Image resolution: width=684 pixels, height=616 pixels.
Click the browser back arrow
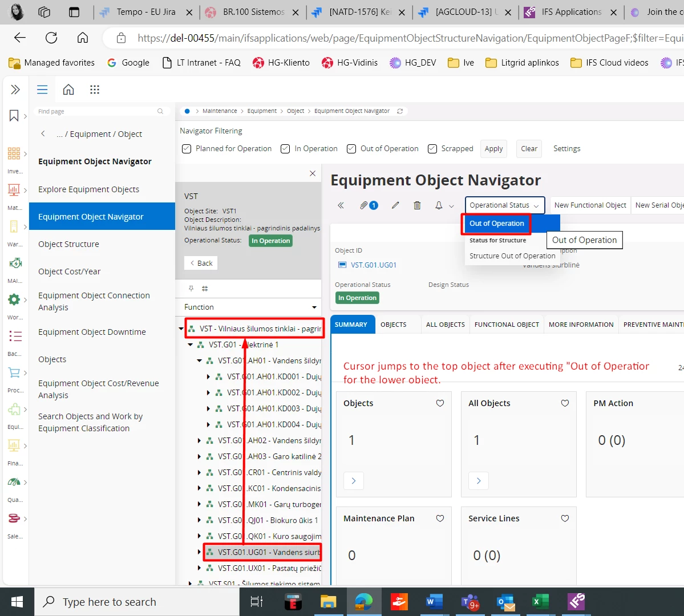pos(20,38)
